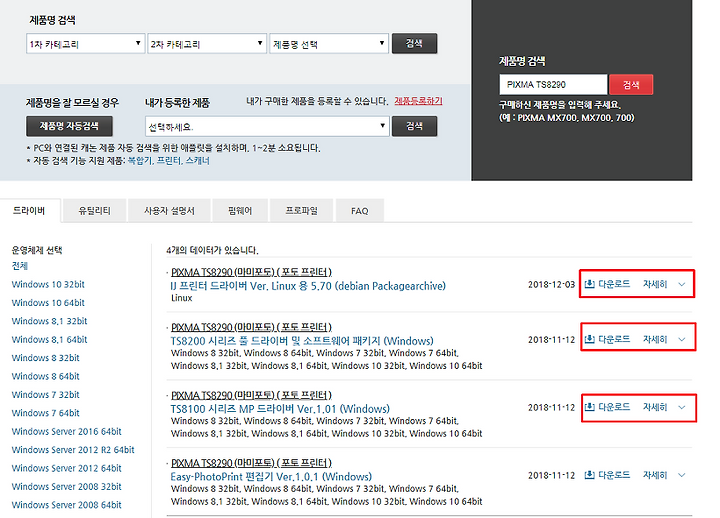Filter by Windows Server 2008 64bit
Viewport: 720px width, 518px height.
[x=67, y=505]
